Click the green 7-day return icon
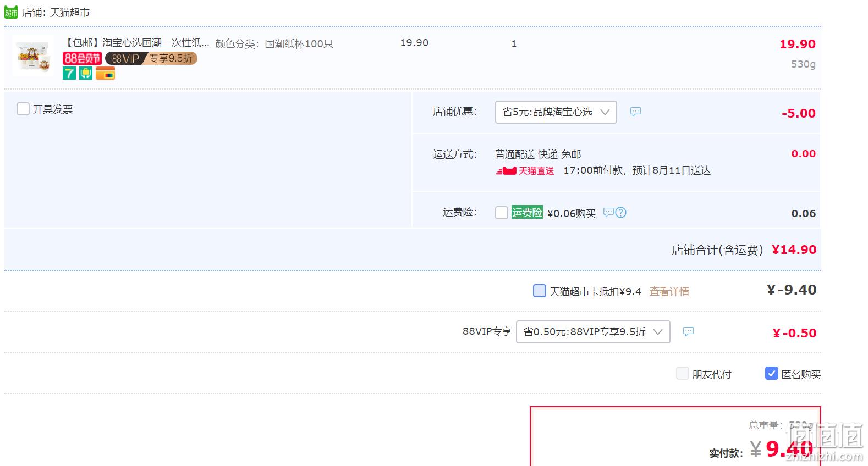 click(69, 73)
